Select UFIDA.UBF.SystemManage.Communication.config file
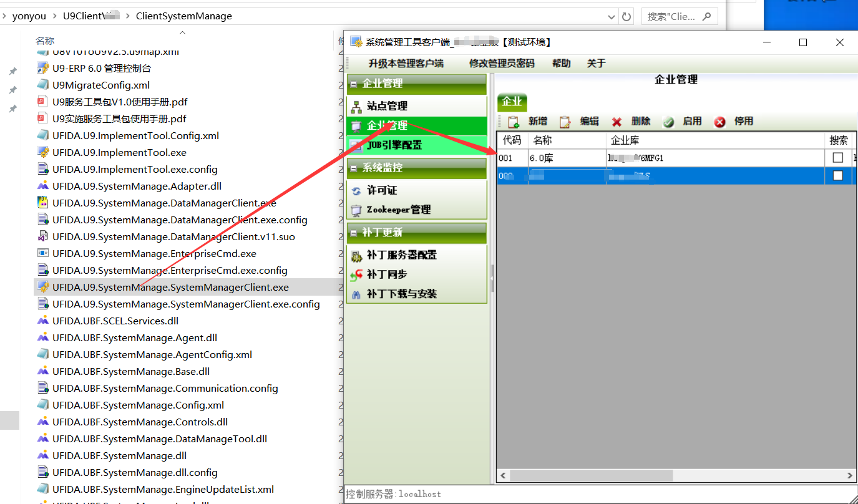This screenshot has height=504, width=858. click(165, 388)
